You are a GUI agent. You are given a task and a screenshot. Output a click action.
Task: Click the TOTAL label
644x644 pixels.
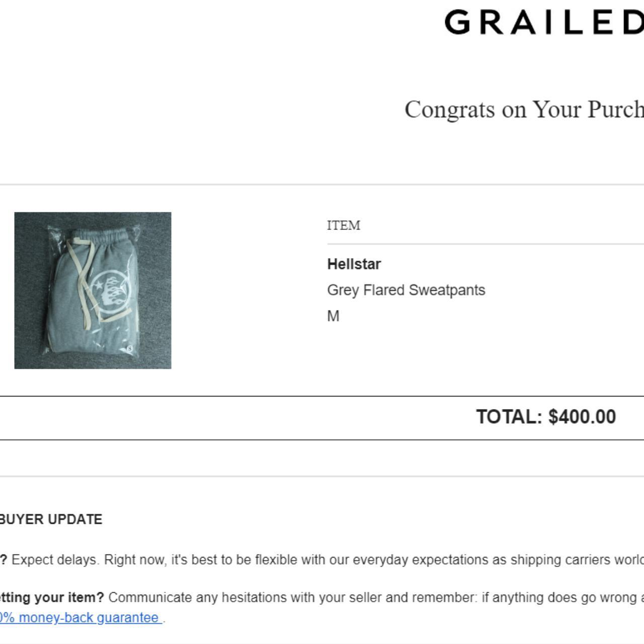tap(509, 417)
